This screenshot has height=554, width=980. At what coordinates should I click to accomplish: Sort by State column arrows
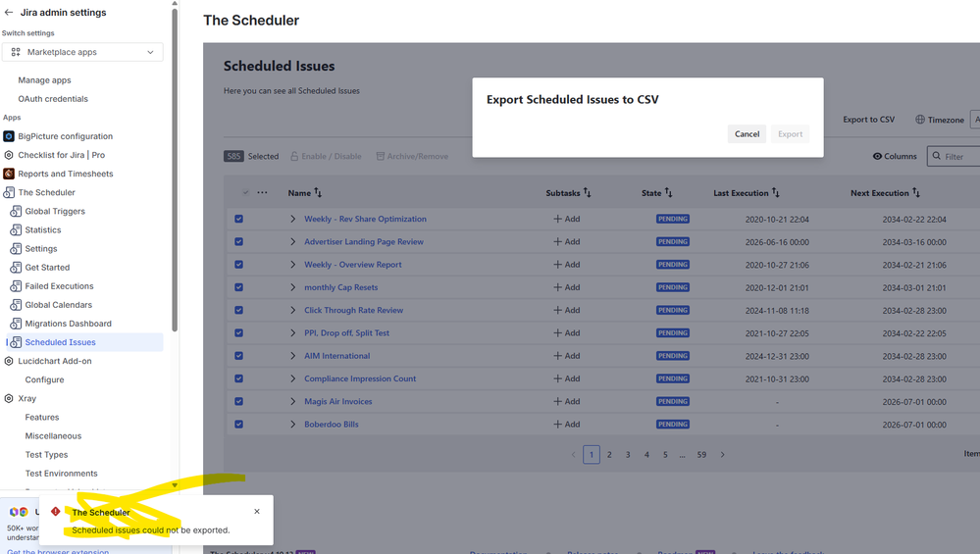tap(668, 192)
